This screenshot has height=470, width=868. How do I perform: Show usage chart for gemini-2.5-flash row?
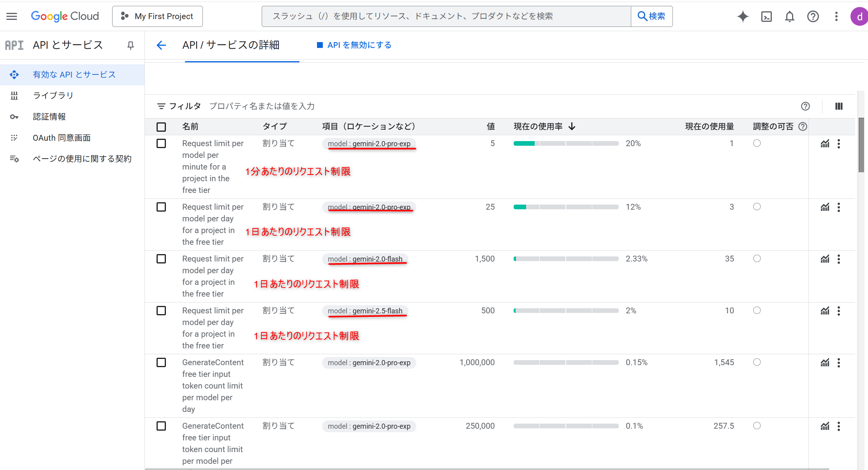[x=825, y=311]
